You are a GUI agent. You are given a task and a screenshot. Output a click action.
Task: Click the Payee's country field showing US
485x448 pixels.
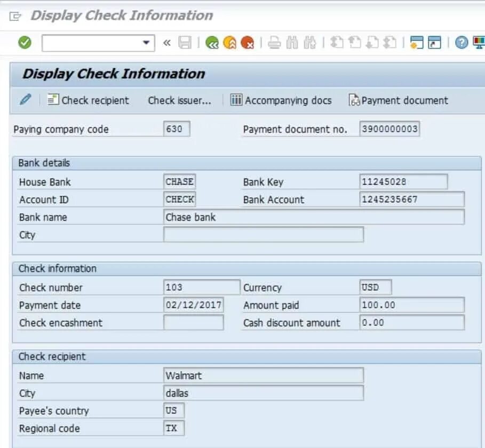point(174,411)
